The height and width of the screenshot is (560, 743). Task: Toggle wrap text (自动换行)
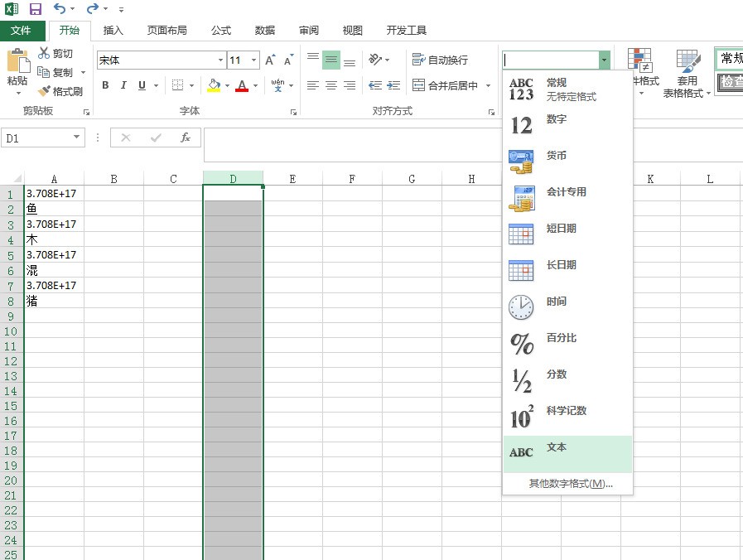coord(441,60)
